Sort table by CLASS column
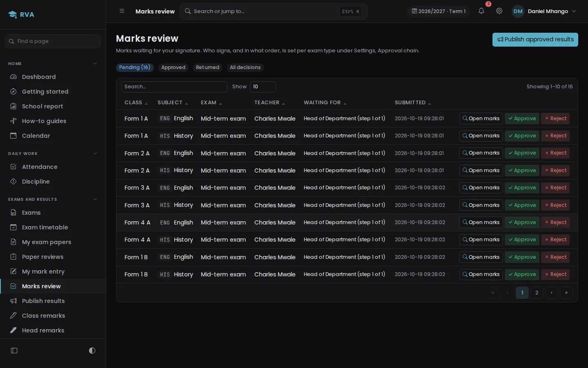 136,103
